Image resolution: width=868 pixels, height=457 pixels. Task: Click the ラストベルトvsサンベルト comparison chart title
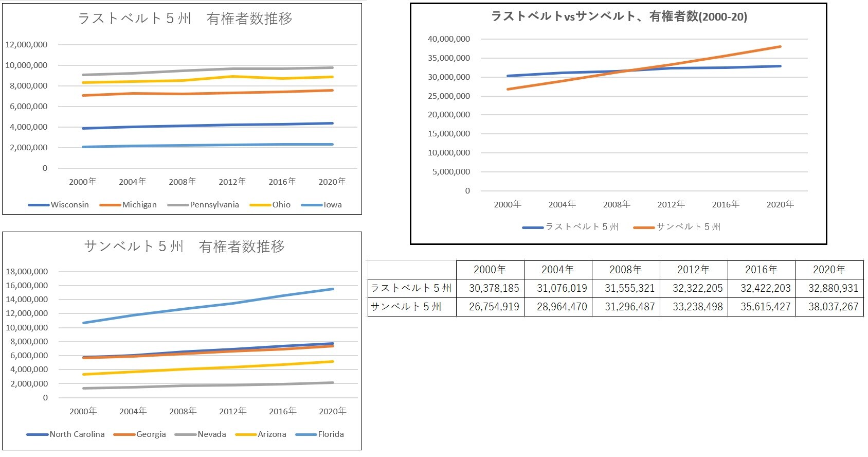point(619,17)
